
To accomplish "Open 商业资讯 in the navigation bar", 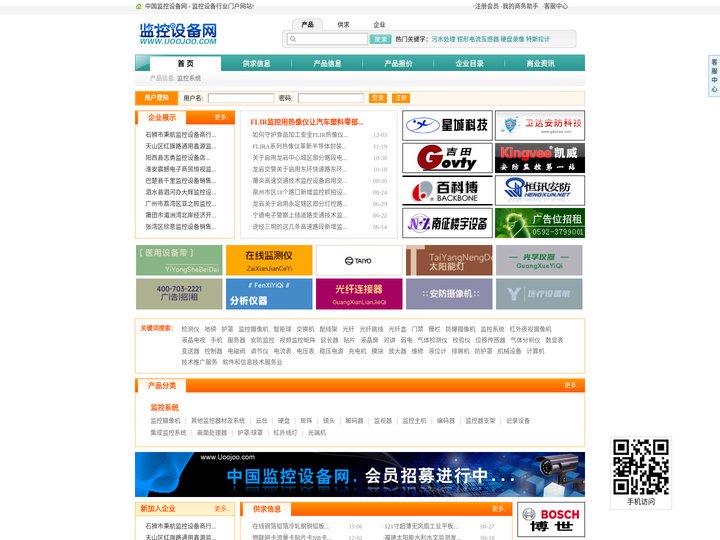I will click(x=540, y=63).
